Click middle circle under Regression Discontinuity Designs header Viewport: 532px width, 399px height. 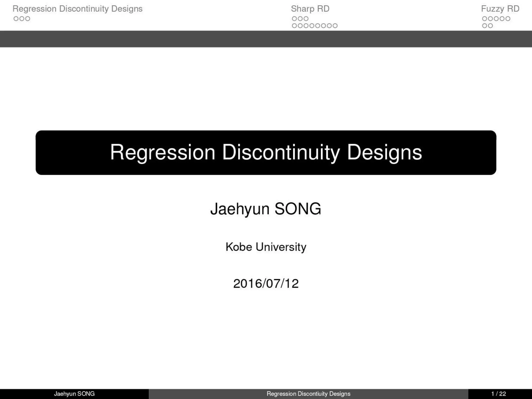(22, 19)
